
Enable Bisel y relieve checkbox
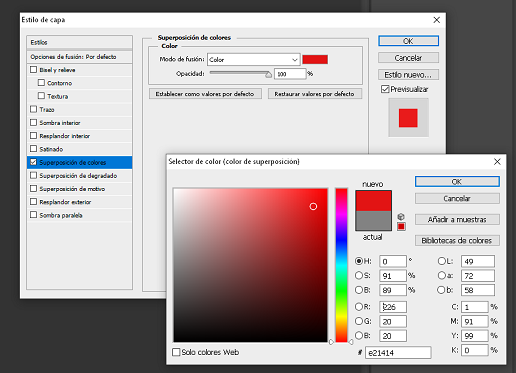coord(33,70)
